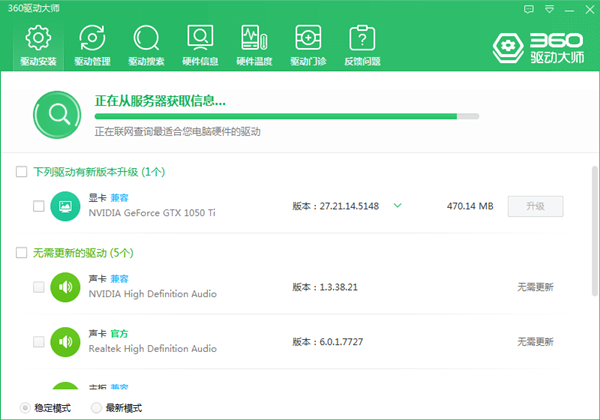
Task: Open the 驱动搜索 (driver search) section
Action: click(146, 46)
